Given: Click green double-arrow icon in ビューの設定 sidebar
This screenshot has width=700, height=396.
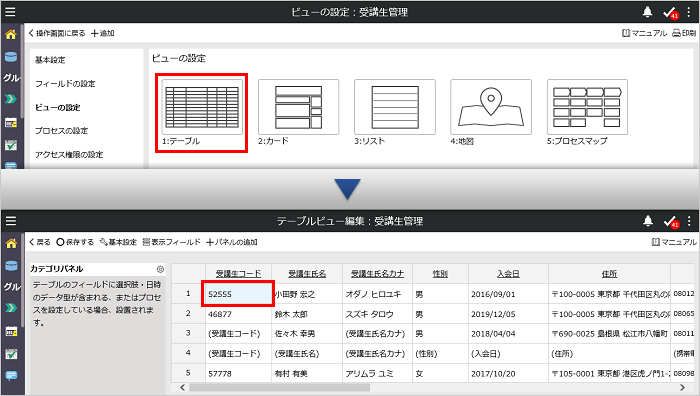Looking at the screenshot, I should [x=11, y=99].
